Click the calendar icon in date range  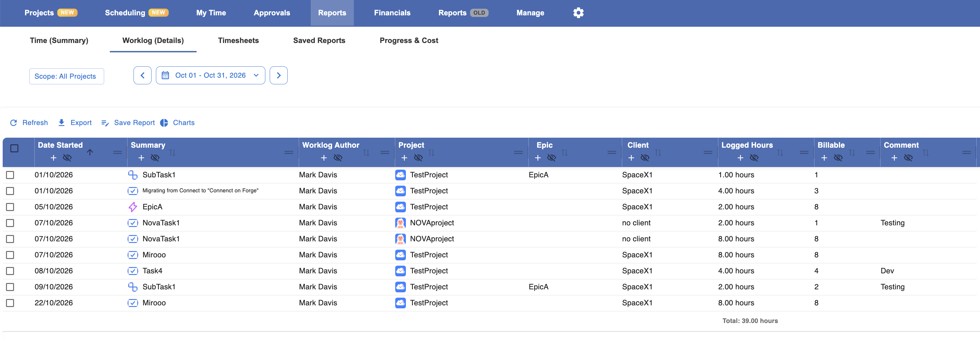pos(165,75)
